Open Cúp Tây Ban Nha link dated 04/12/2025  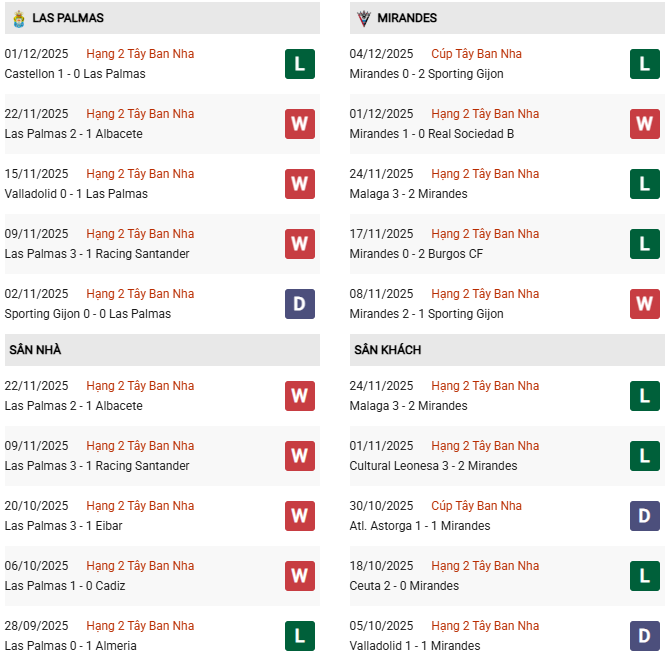click(476, 54)
